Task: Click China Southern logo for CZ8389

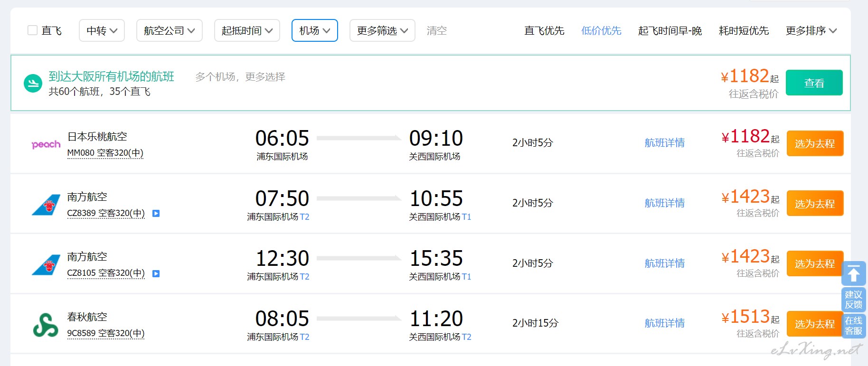Action: 46,205
